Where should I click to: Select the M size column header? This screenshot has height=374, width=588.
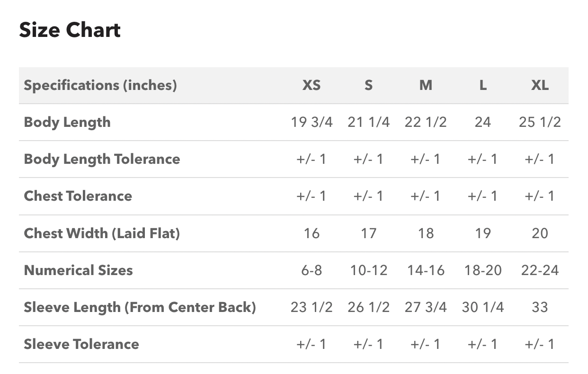point(426,85)
